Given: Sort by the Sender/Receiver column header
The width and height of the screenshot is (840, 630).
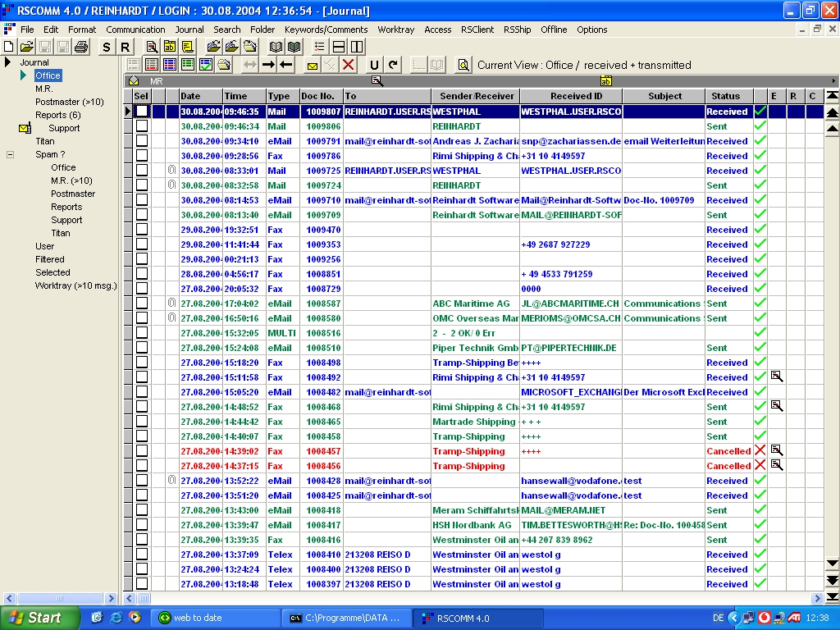Looking at the screenshot, I should point(477,96).
